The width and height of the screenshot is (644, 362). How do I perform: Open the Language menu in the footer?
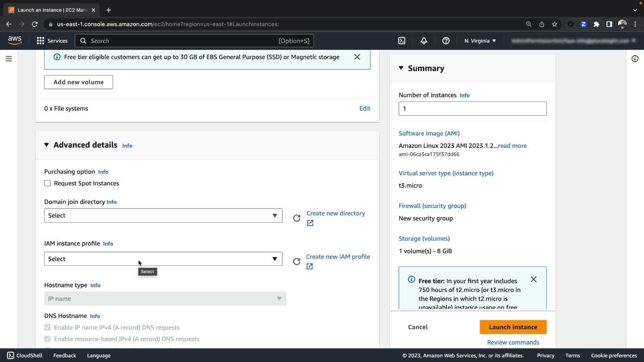(x=99, y=355)
